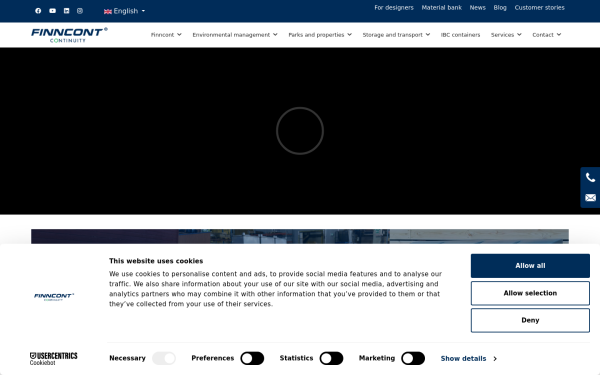600x375 pixels.
Task: Expand the Finncont menu
Action: click(x=166, y=35)
